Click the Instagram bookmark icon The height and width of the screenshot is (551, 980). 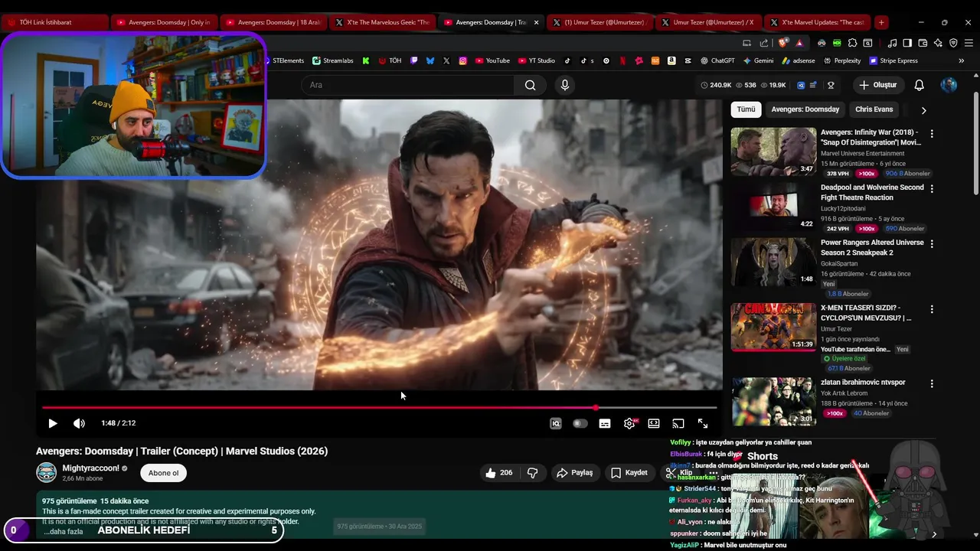463,60
